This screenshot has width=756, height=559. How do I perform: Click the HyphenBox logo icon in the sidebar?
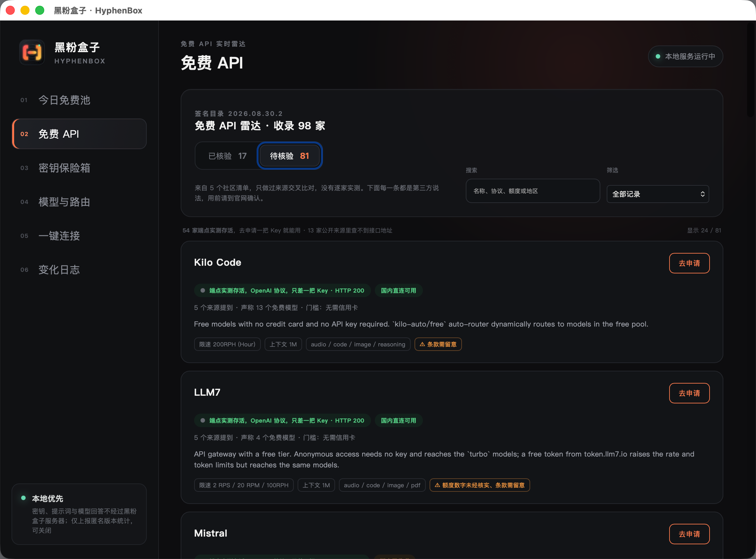coord(32,53)
